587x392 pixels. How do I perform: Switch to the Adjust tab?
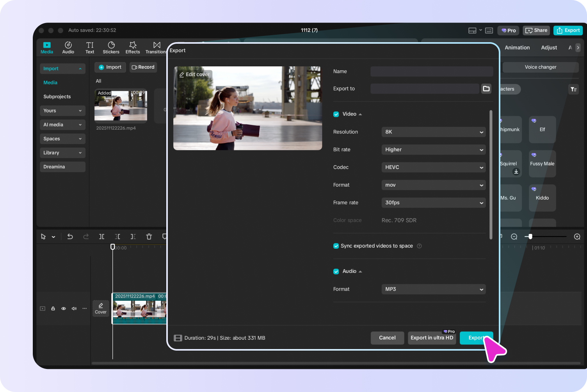[x=549, y=47]
